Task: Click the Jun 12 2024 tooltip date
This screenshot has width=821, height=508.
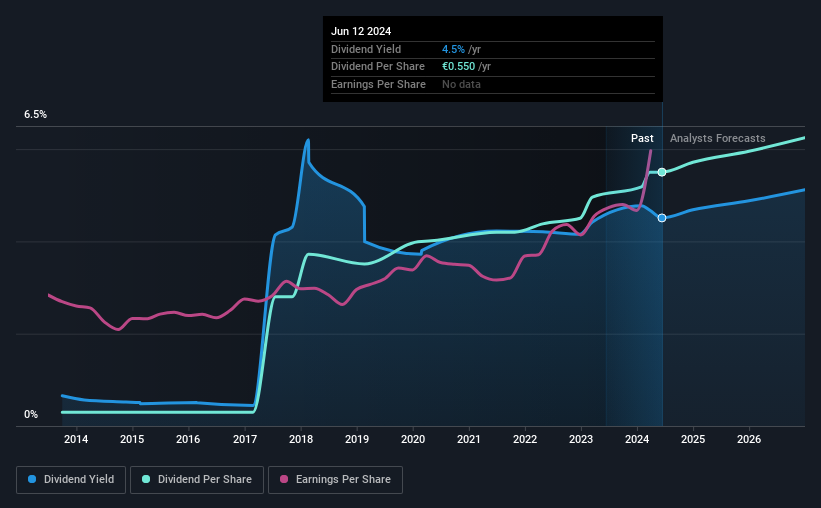Action: (361, 31)
